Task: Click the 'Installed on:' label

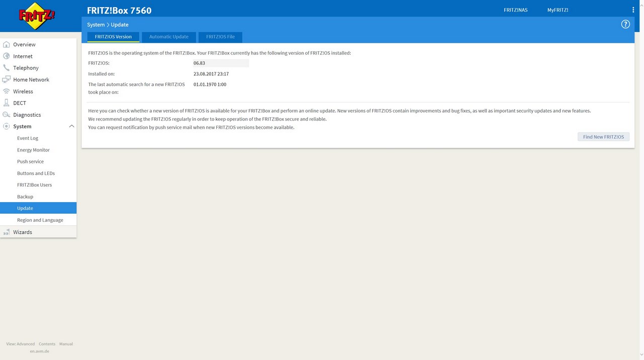Action: (x=102, y=74)
